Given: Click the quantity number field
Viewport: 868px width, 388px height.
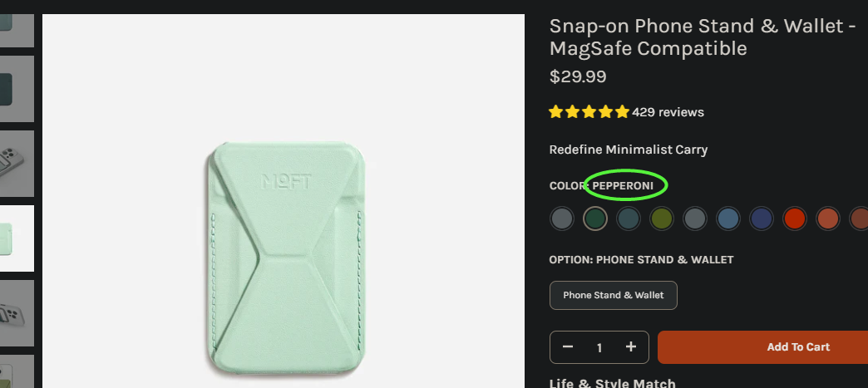Looking at the screenshot, I should [599, 347].
